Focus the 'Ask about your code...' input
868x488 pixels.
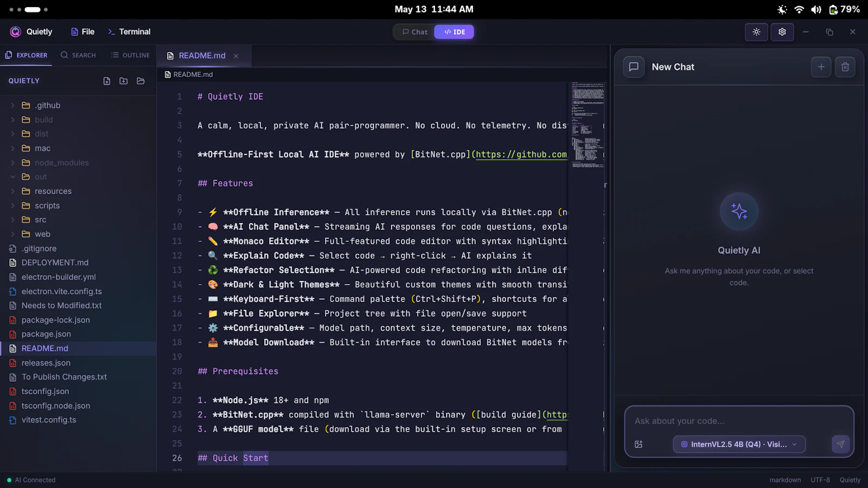739,421
